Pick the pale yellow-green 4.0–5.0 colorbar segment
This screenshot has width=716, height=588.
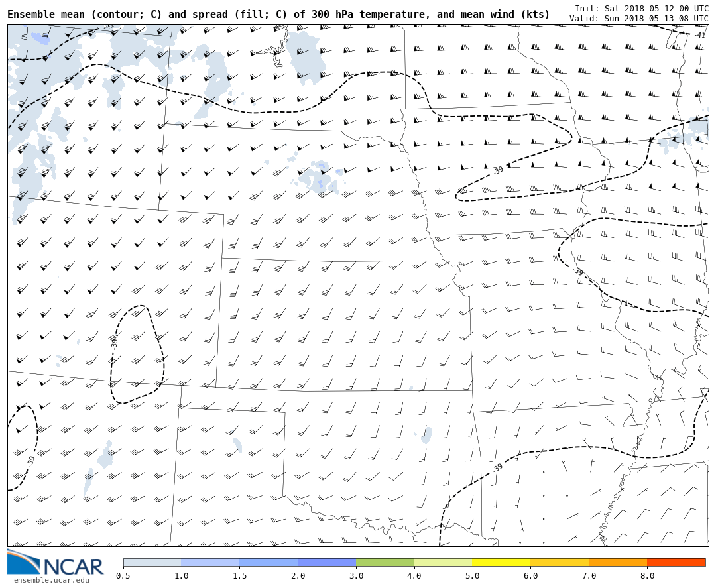443,562
